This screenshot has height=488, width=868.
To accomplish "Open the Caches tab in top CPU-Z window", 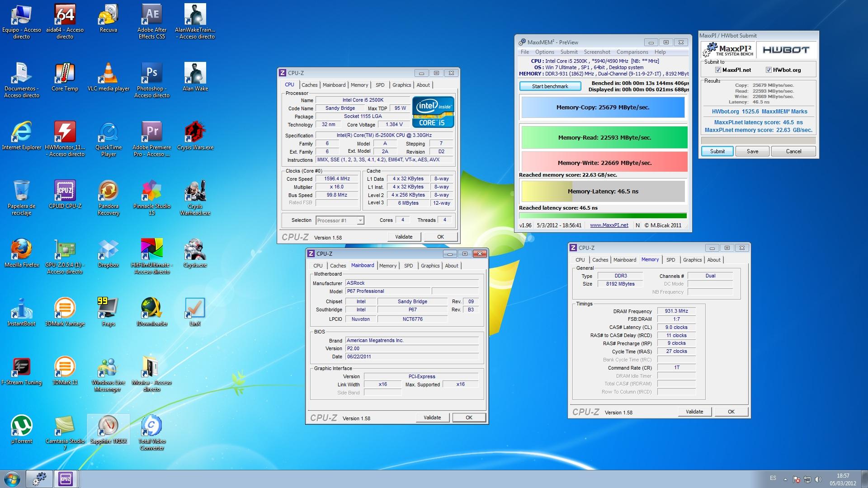I will point(309,85).
